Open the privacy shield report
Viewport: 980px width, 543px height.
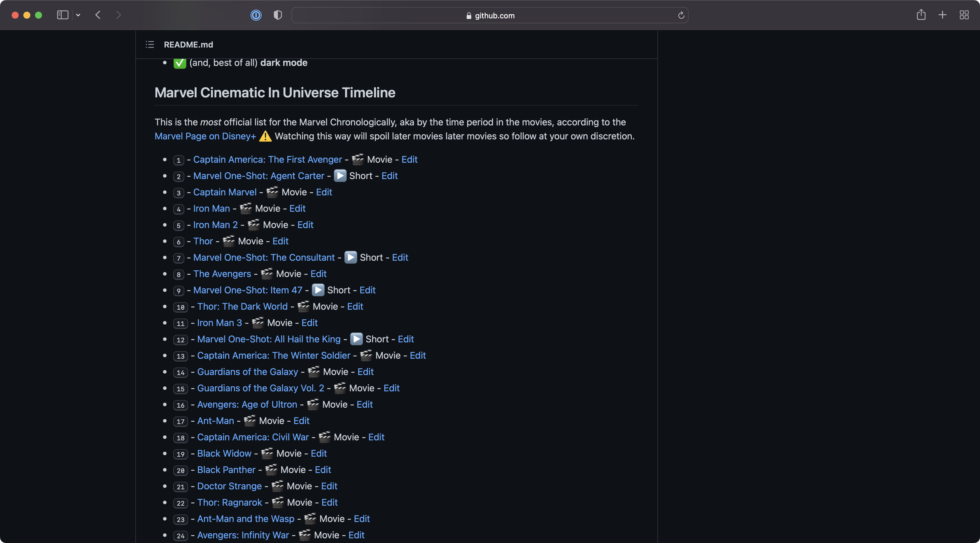coord(278,15)
